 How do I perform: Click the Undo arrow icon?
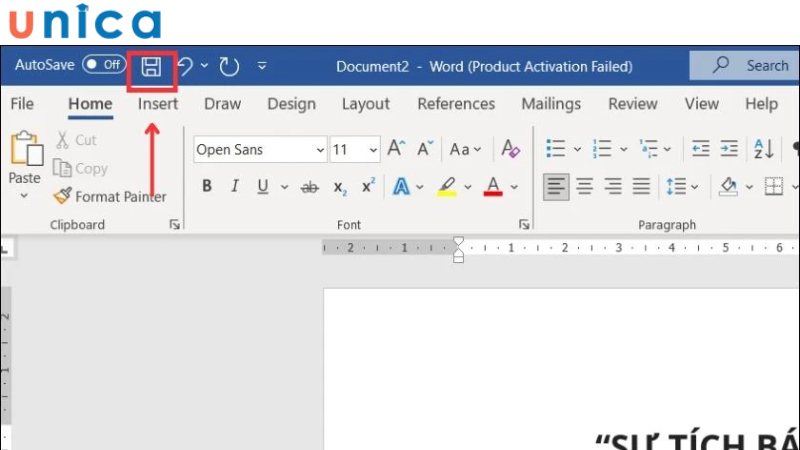pyautogui.click(x=185, y=67)
